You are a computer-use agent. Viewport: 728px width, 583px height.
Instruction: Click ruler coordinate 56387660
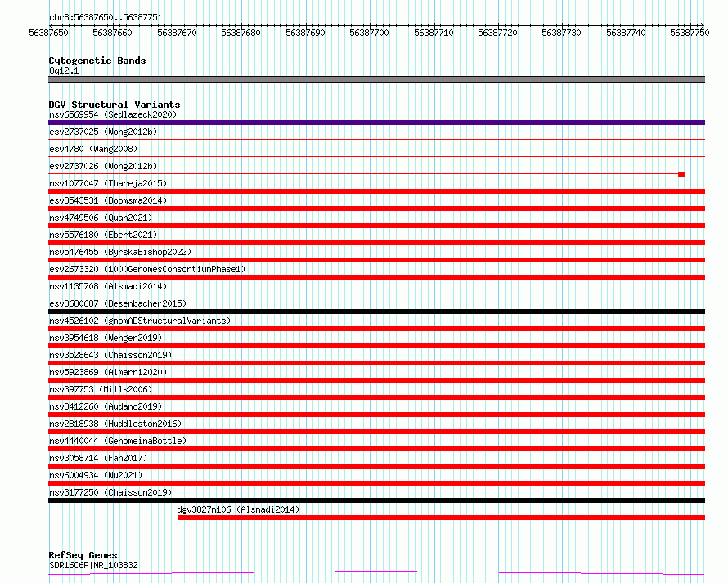(112, 33)
